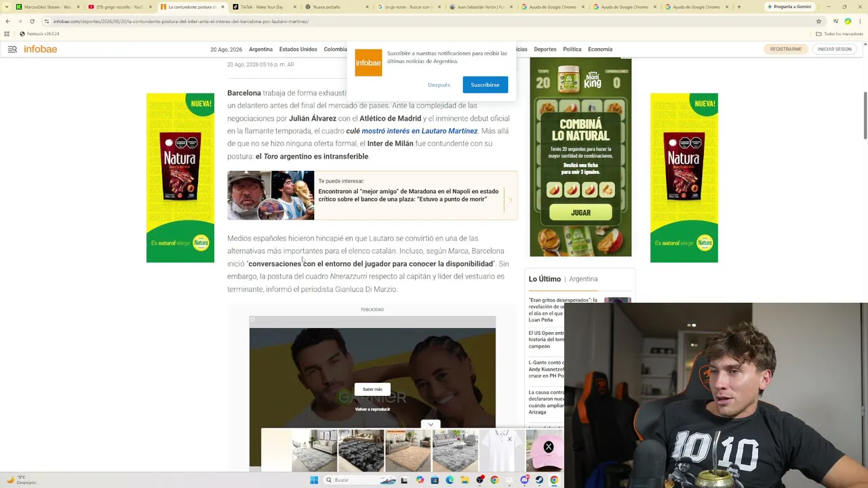Viewport: 868px width, 488px height.
Task: Open the 'El US Open' latest news item
Action: 547,340
